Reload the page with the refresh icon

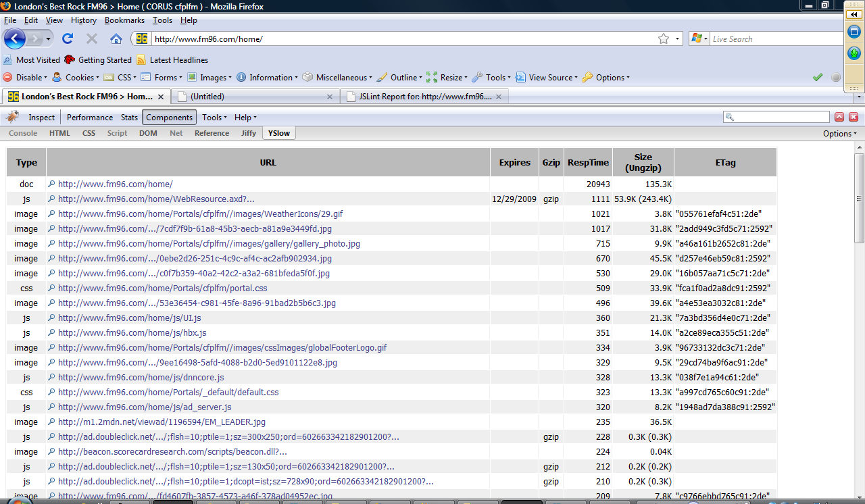pyautogui.click(x=68, y=39)
